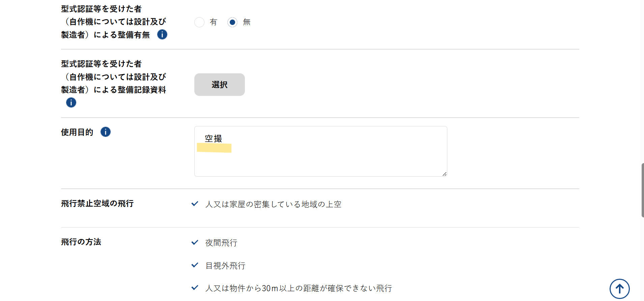This screenshot has height=301, width=644.
Task: Click checkmark beside 30m以上の距離が確保できない飛行
Action: [195, 288]
